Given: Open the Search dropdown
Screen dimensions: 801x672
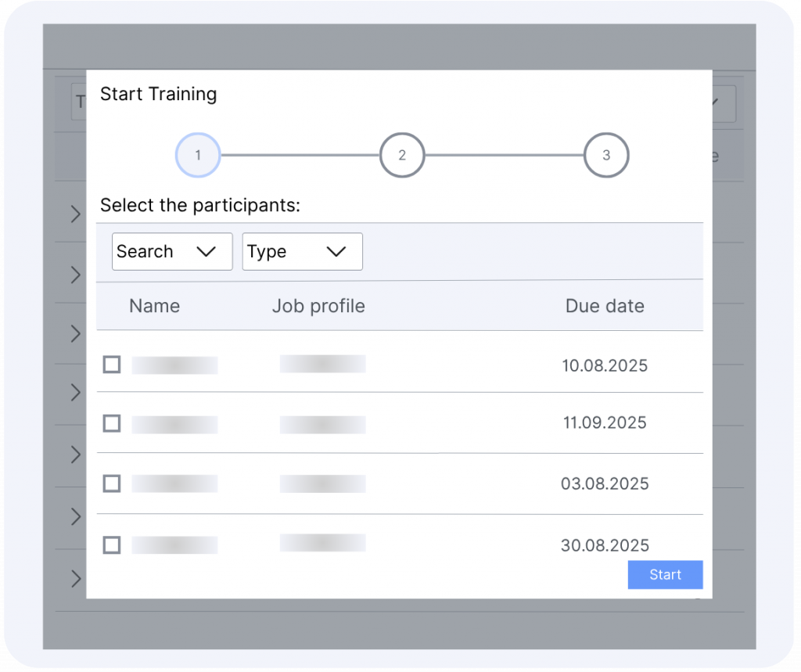Looking at the screenshot, I should (172, 252).
